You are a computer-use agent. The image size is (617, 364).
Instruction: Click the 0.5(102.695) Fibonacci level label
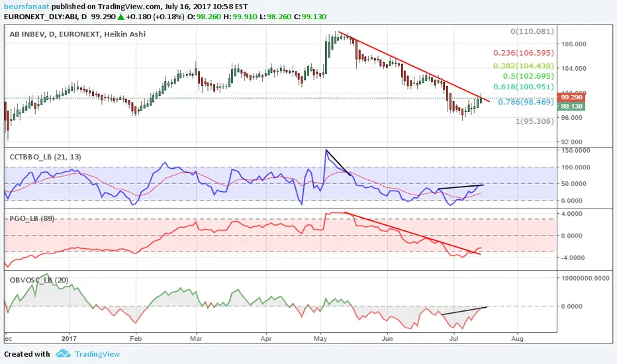(x=528, y=76)
